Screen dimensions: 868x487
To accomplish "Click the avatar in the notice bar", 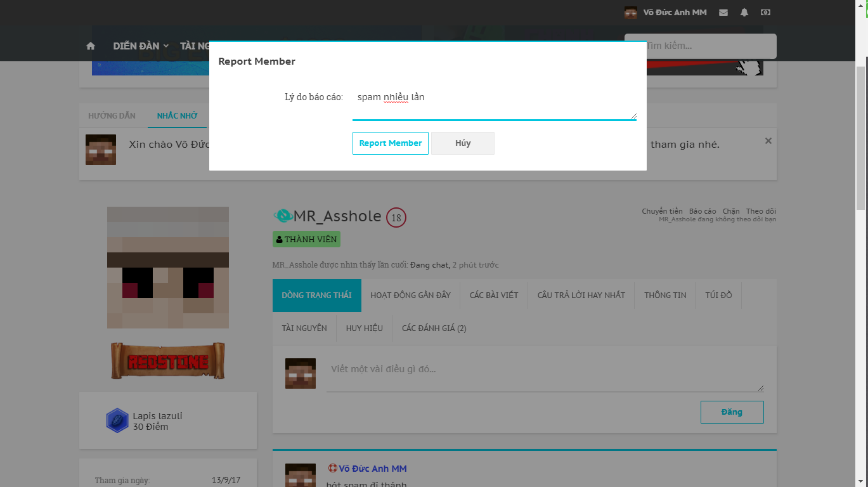I will (101, 150).
